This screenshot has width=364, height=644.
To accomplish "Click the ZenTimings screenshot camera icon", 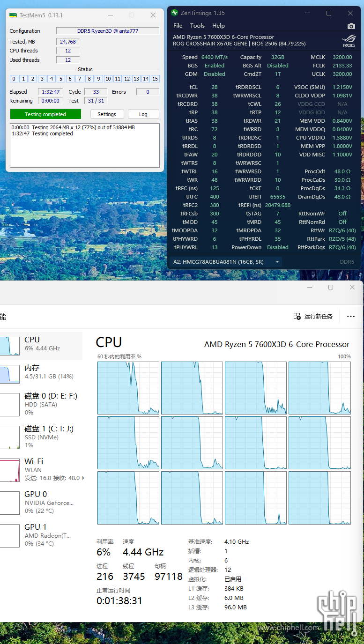I will click(351, 26).
